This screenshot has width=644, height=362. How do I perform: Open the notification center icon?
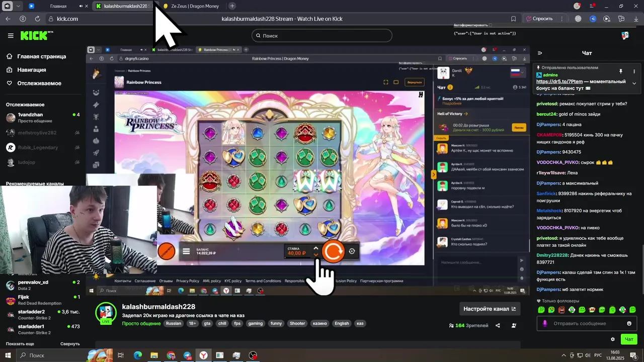coord(633,355)
